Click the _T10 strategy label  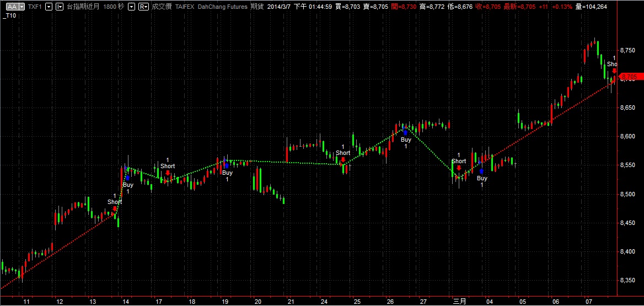click(x=9, y=15)
